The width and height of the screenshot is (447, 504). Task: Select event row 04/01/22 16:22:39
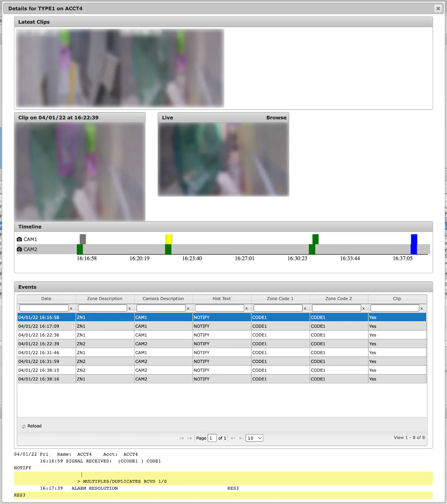pos(222,344)
